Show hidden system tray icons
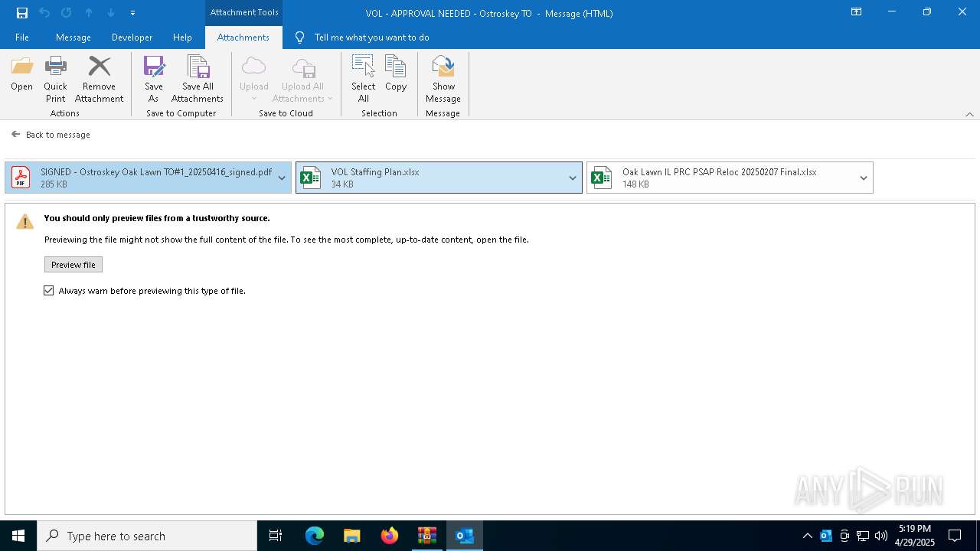Screen dimensions: 980x551 807,536
